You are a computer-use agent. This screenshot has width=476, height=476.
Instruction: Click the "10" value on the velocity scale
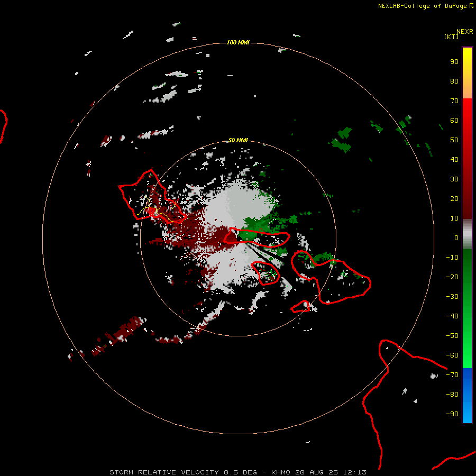pos(454,218)
